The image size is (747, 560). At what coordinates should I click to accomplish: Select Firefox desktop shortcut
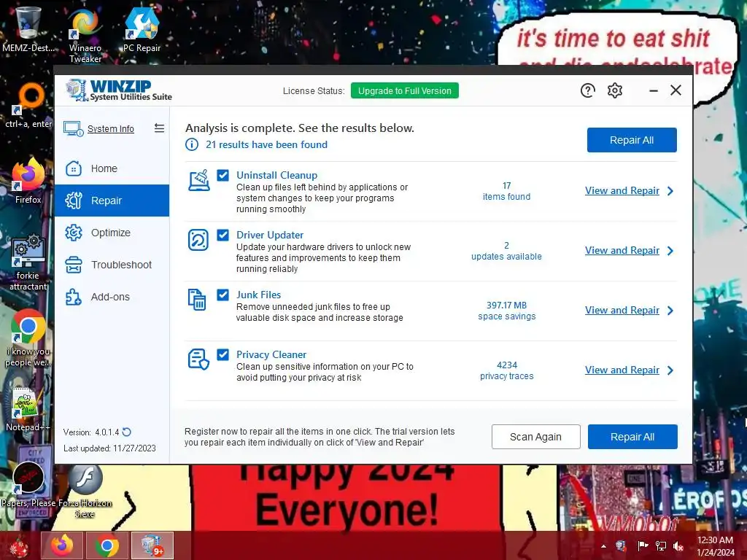[28, 181]
